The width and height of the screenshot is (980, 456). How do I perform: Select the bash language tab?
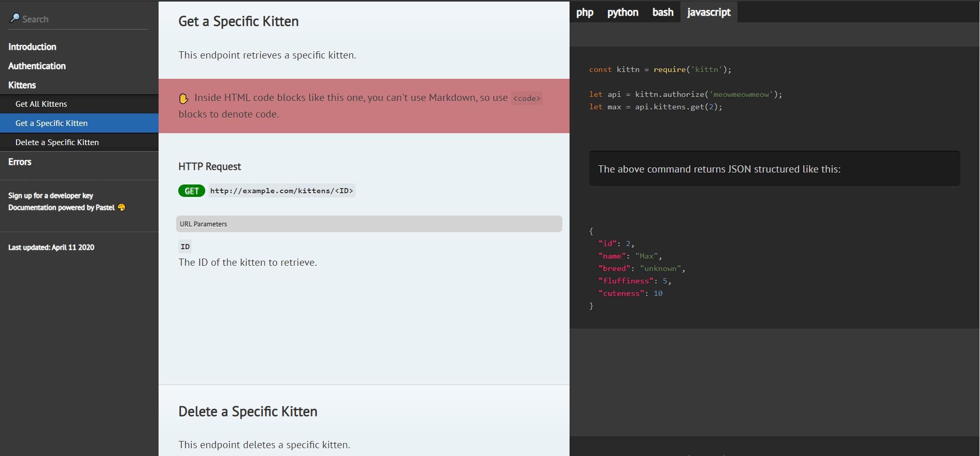663,12
